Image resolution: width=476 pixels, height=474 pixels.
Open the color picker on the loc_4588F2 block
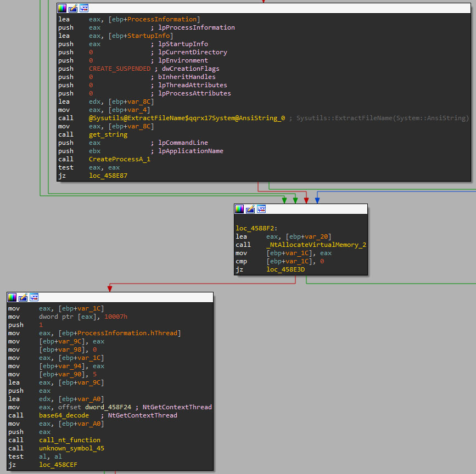point(239,209)
